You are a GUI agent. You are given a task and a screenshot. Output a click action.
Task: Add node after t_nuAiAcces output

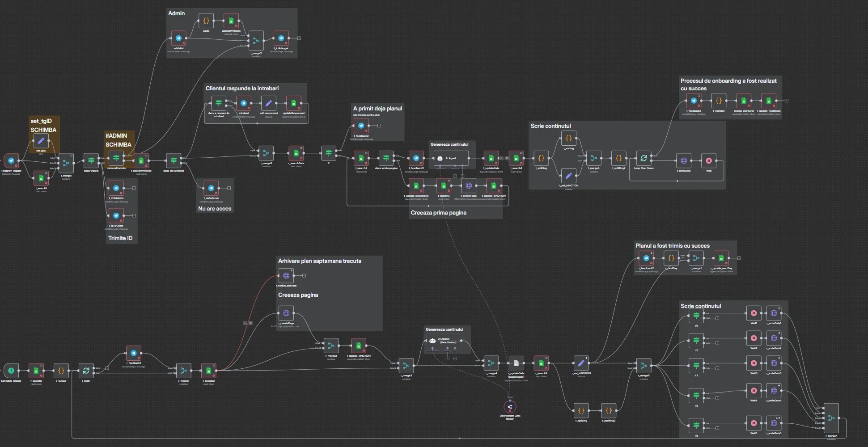pos(229,188)
